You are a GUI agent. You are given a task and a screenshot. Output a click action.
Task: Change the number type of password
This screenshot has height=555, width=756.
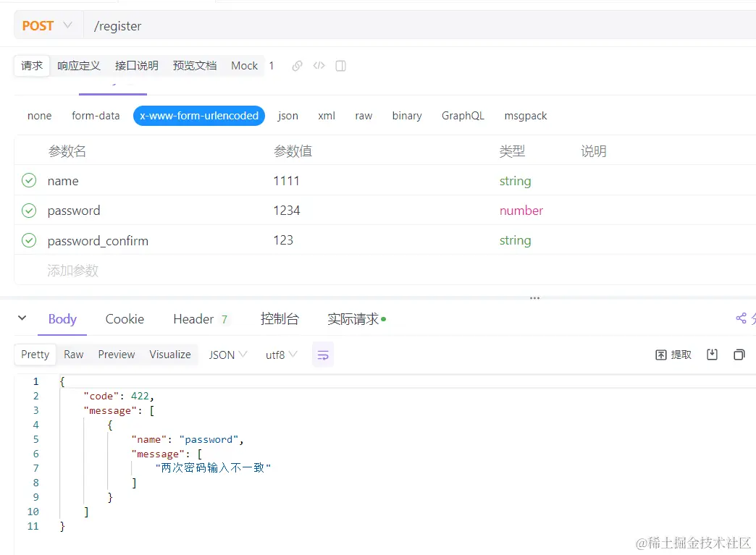point(521,211)
